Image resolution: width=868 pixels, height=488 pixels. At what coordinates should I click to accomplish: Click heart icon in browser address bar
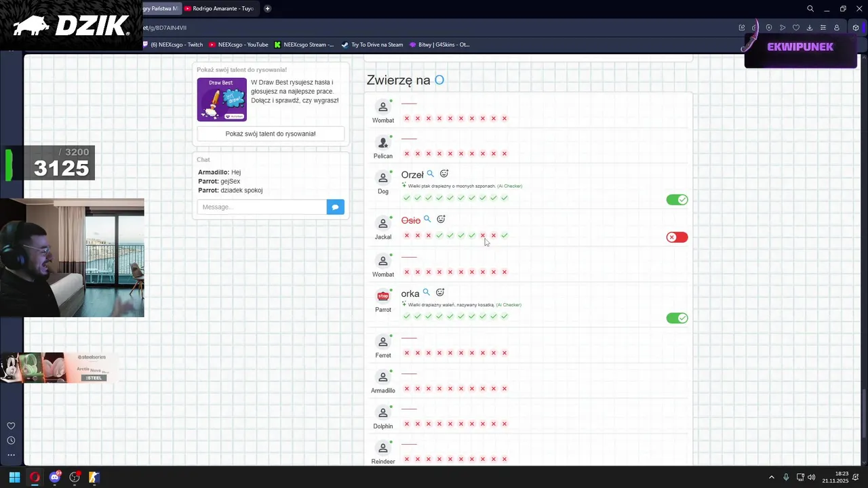(796, 28)
